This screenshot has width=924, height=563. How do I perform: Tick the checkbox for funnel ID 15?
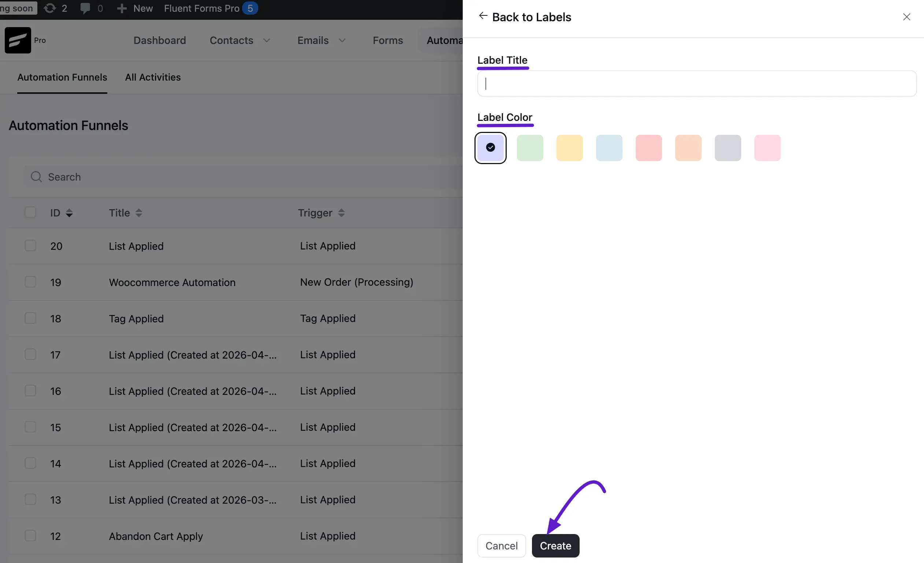pyautogui.click(x=30, y=427)
